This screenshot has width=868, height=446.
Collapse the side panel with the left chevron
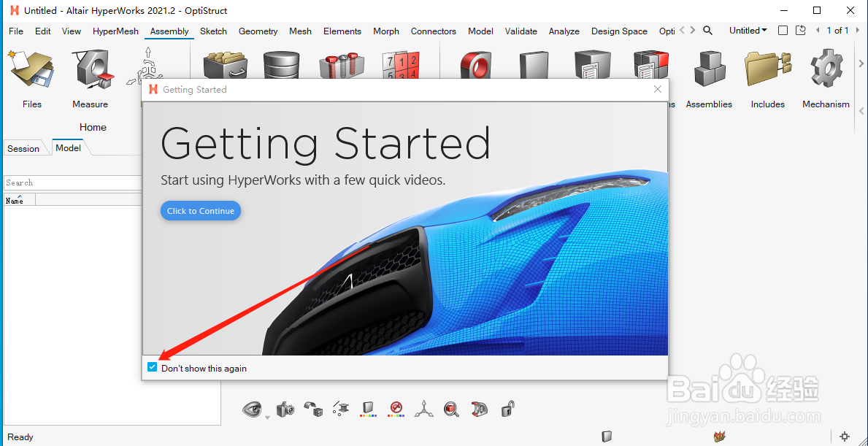click(861, 111)
